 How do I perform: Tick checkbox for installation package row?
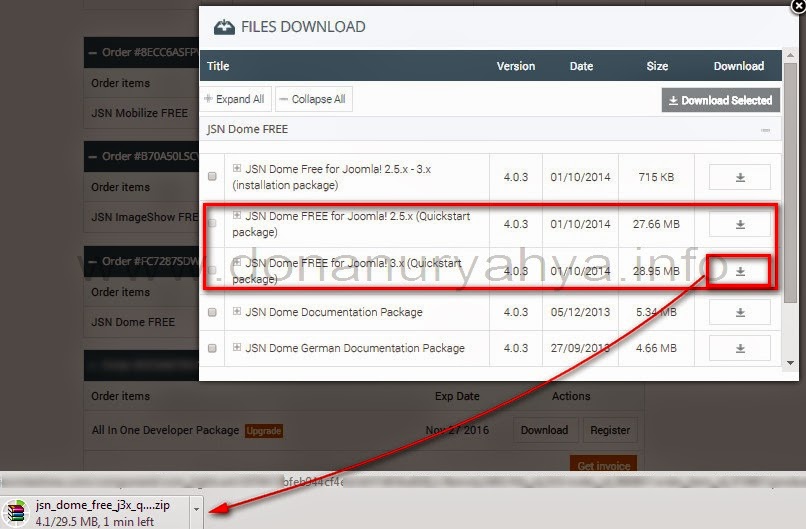(212, 176)
